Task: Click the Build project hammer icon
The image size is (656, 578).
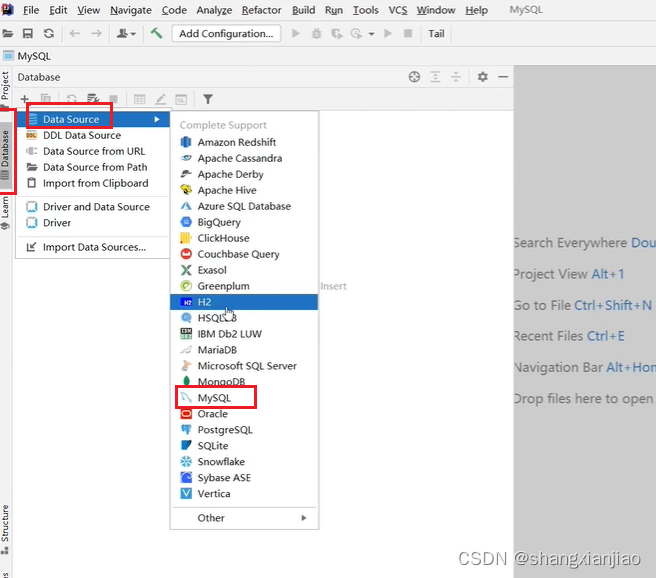Action: [x=156, y=33]
